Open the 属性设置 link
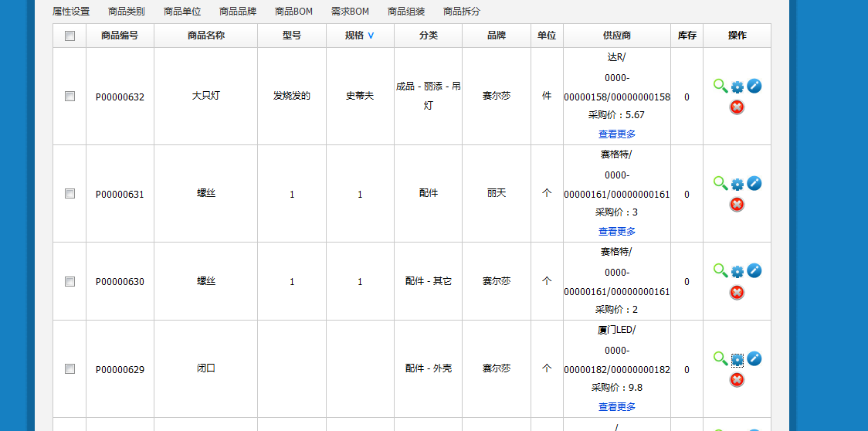Image resolution: width=868 pixels, height=431 pixels. [x=71, y=12]
